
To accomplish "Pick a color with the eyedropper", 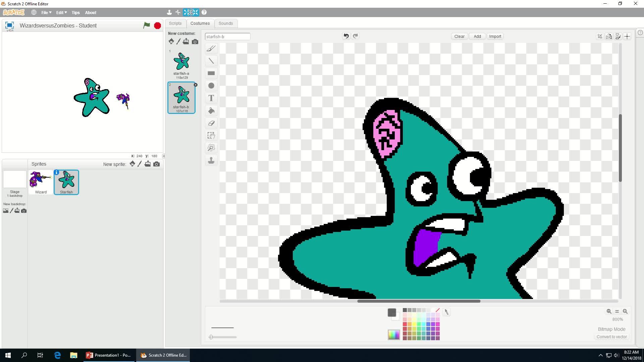I will click(446, 312).
